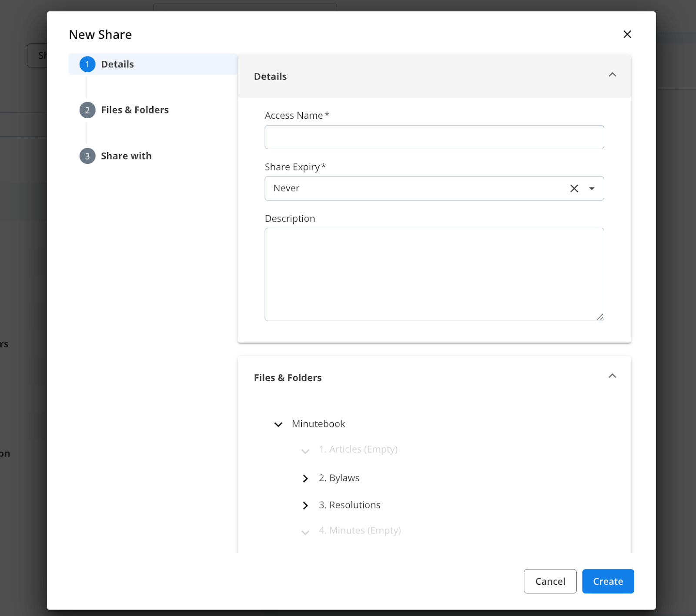Screen dimensions: 696x616
Task: Click the Description text area
Action: pos(434,274)
